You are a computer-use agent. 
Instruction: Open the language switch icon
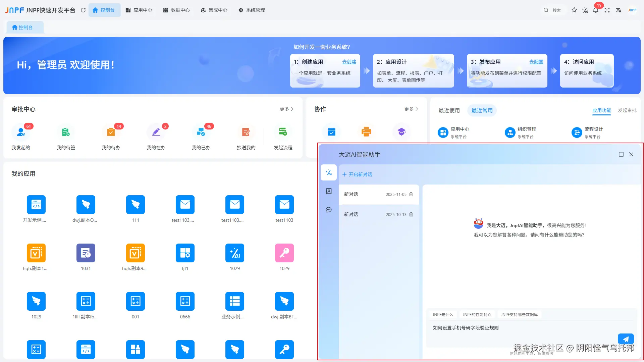[619, 10]
